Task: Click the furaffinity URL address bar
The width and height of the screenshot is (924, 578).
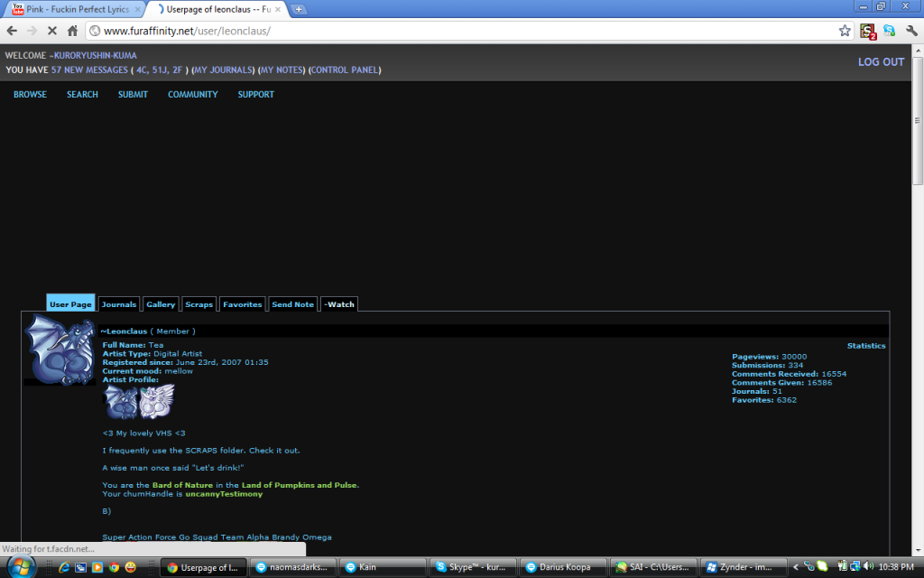Action: click(x=451, y=31)
